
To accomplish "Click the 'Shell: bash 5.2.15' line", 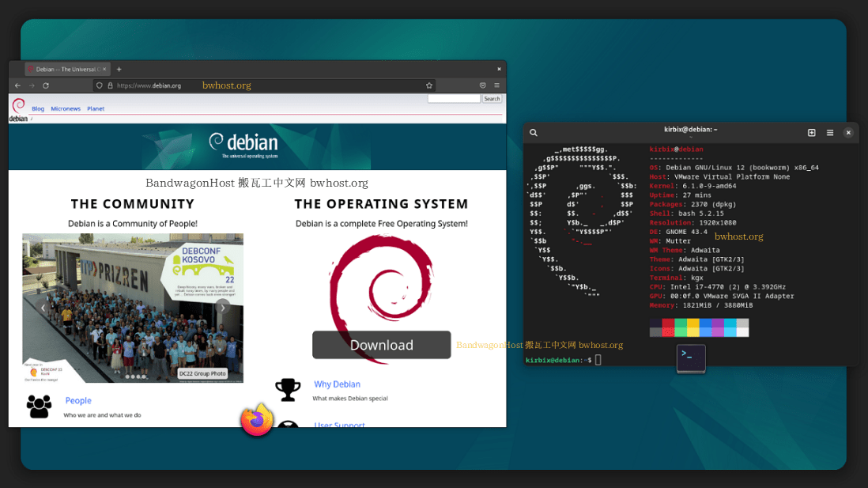I will 686,214.
